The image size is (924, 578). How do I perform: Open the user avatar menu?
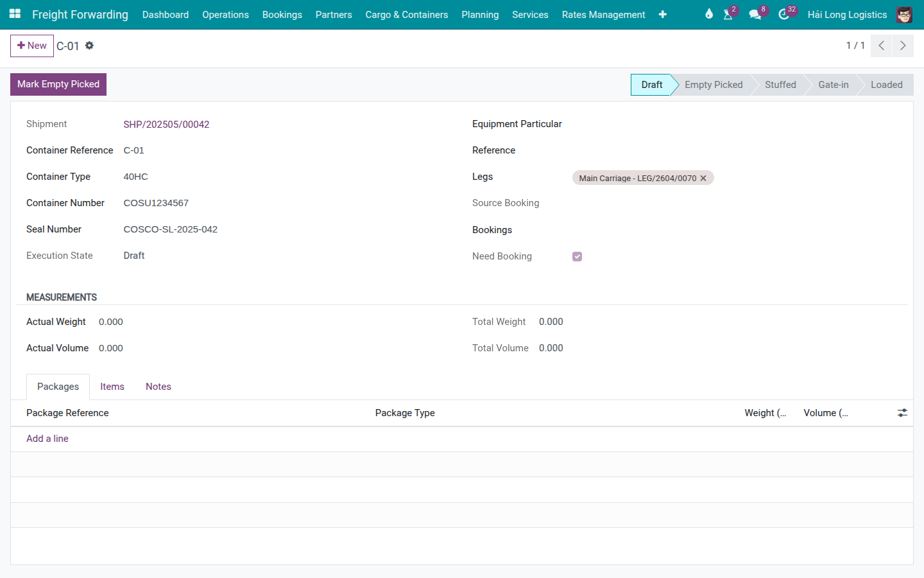coord(904,14)
